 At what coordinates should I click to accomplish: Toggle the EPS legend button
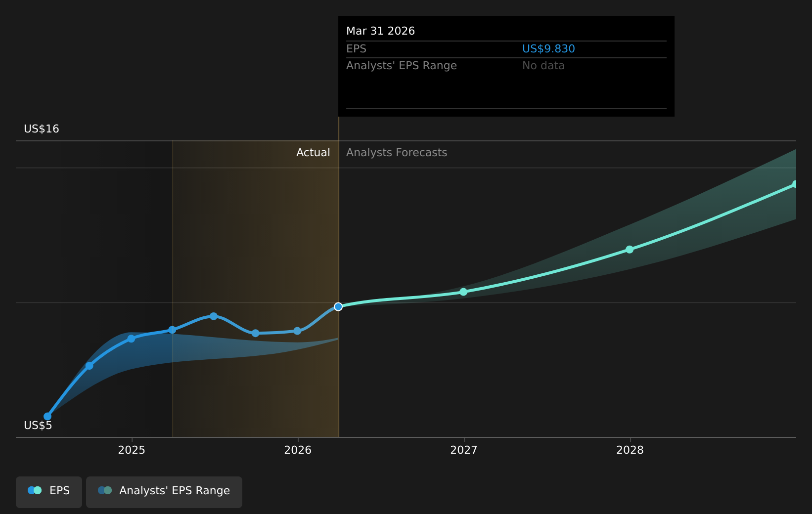[x=49, y=492]
